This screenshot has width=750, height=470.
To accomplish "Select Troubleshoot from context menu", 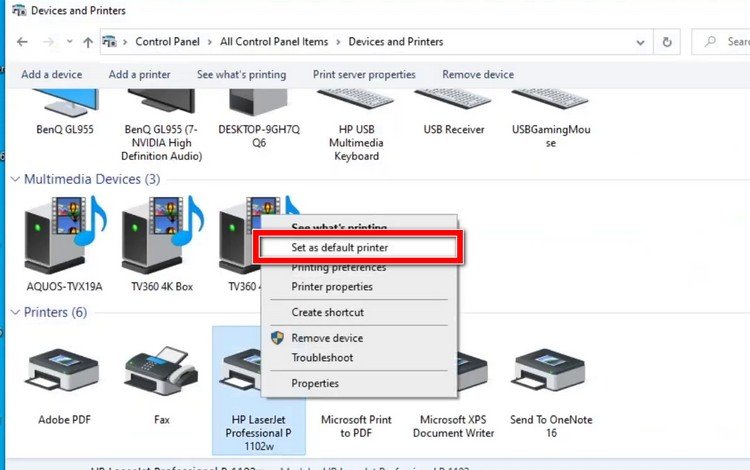I will tap(359, 358).
